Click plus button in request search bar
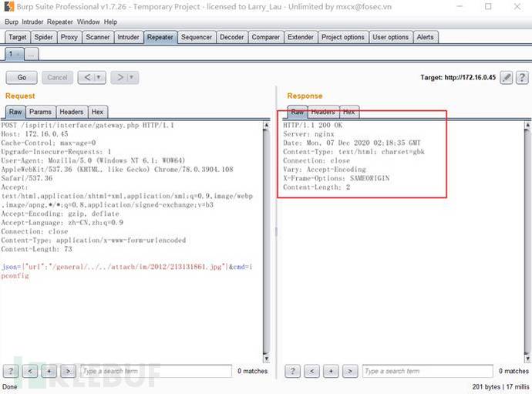532x394 pixels. coord(49,372)
